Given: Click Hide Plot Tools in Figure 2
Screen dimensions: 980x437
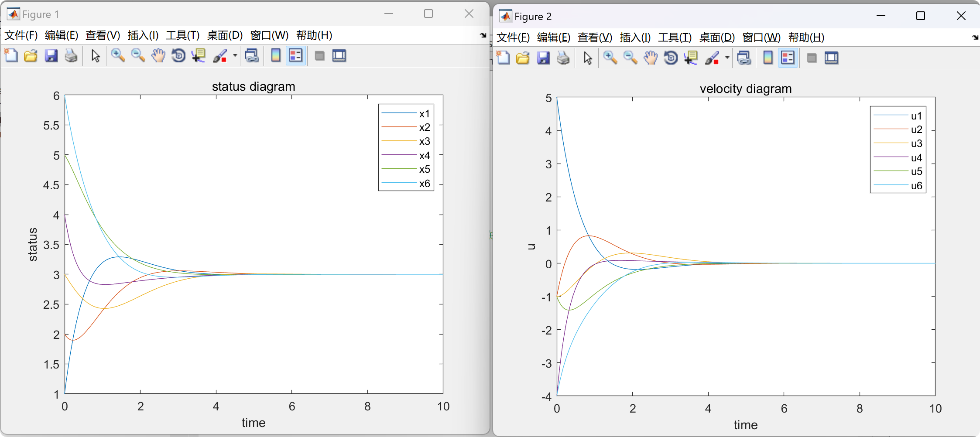Looking at the screenshot, I should (x=812, y=58).
